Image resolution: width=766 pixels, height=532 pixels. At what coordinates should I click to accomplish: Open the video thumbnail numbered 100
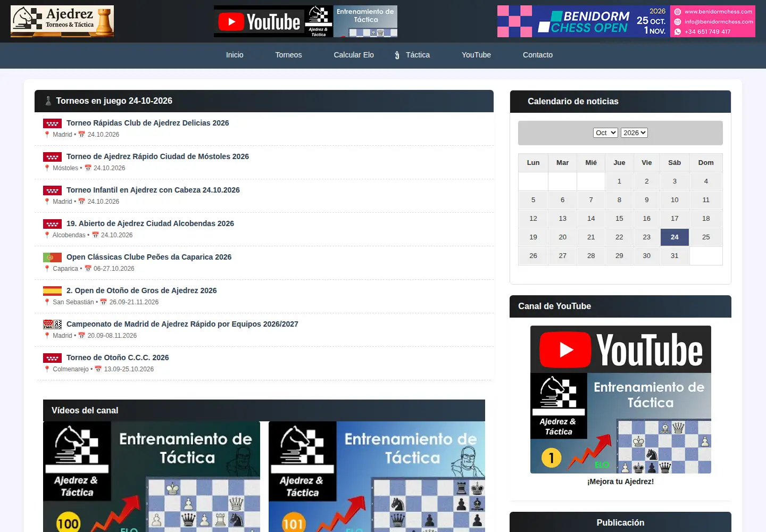(x=152, y=477)
